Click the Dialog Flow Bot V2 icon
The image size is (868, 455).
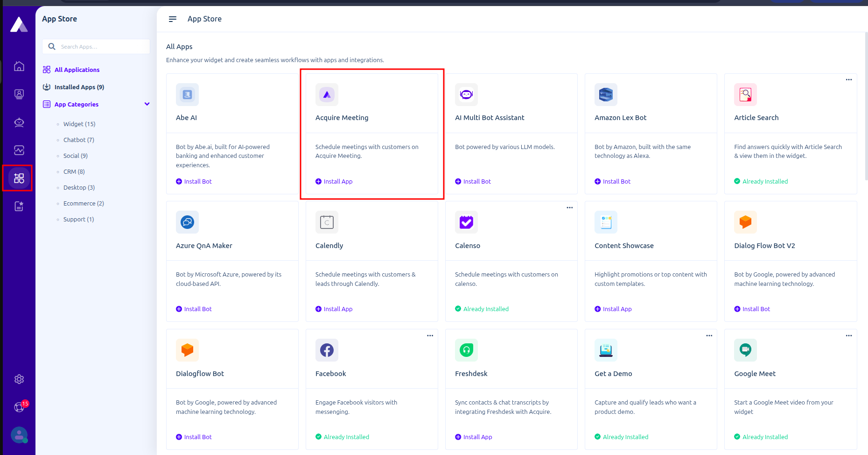pos(745,222)
